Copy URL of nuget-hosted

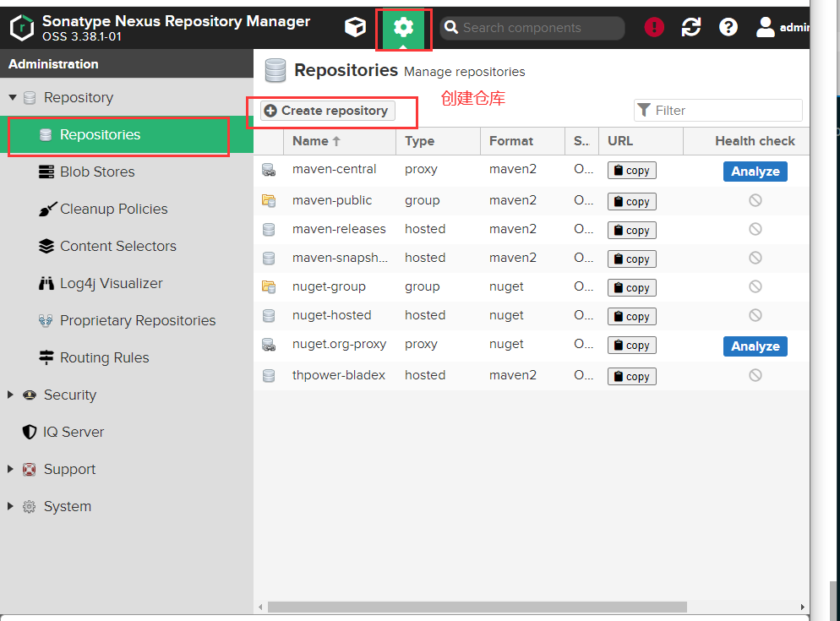click(x=631, y=317)
